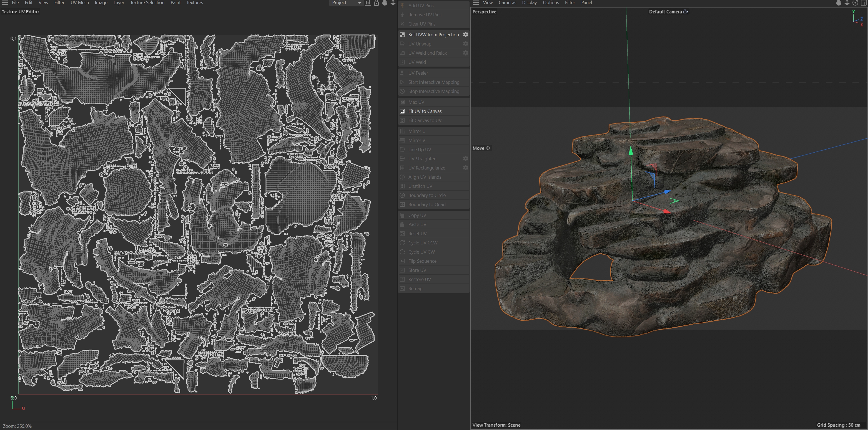
Task: Open Set UVW from Projection settings gear
Action: pos(465,35)
